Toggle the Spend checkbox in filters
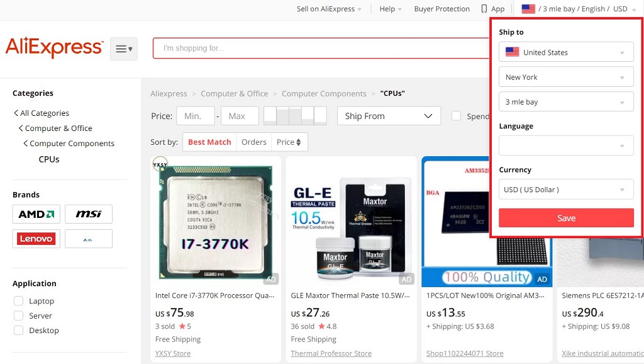The height and width of the screenshot is (364, 644). pyautogui.click(x=456, y=116)
